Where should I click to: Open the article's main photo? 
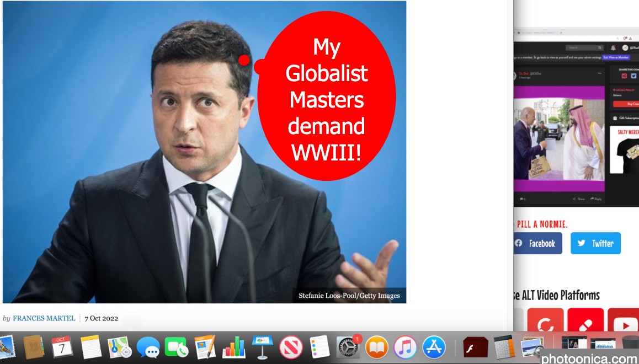204,152
